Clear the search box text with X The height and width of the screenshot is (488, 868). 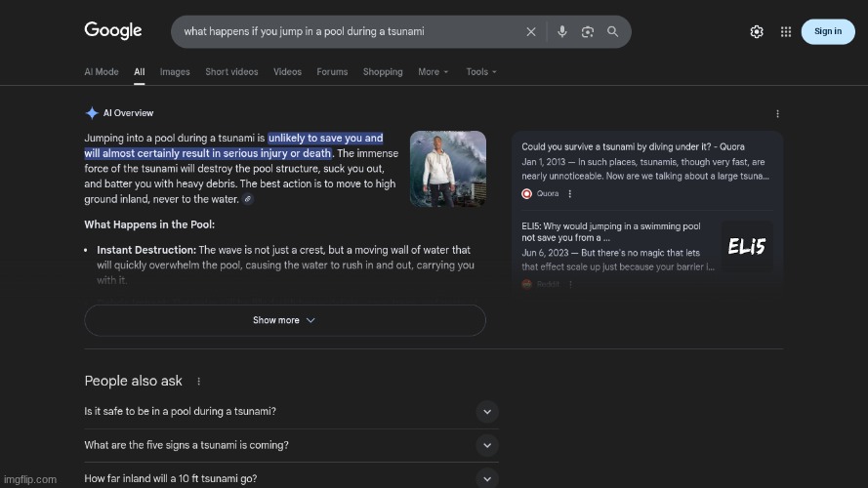(x=531, y=31)
